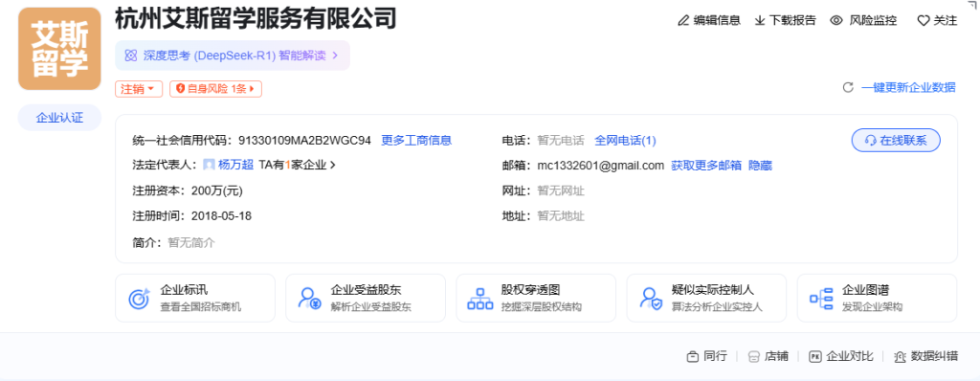980x381 pixels.
Task: Click 暂无电话 text
Action: click(561, 140)
